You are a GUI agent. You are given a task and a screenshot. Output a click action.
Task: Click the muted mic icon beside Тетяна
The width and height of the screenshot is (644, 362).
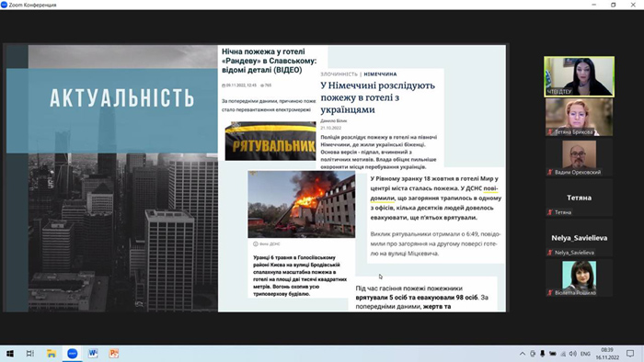click(549, 212)
